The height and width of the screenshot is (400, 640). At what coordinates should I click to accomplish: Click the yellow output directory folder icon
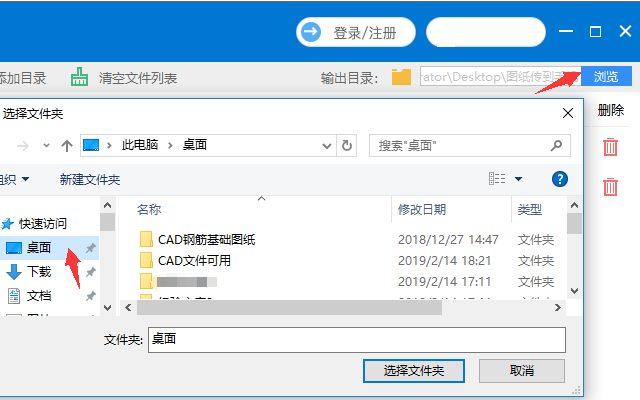[401, 77]
